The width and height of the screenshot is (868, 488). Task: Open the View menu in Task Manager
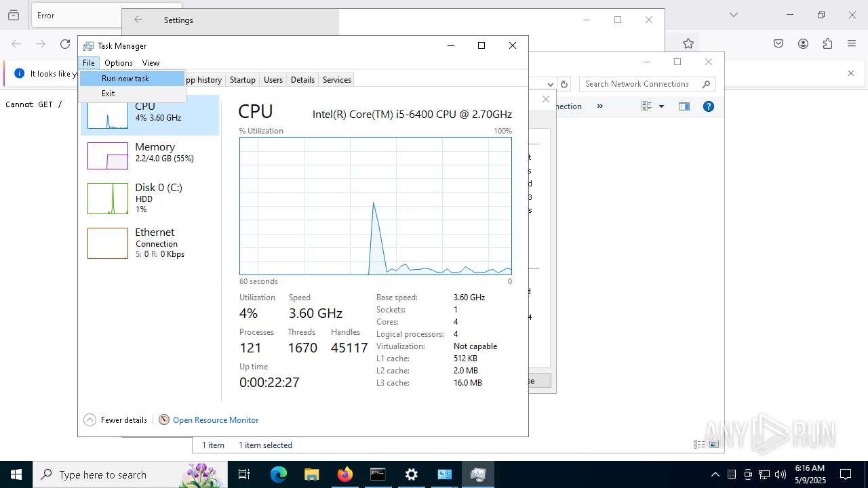(151, 63)
